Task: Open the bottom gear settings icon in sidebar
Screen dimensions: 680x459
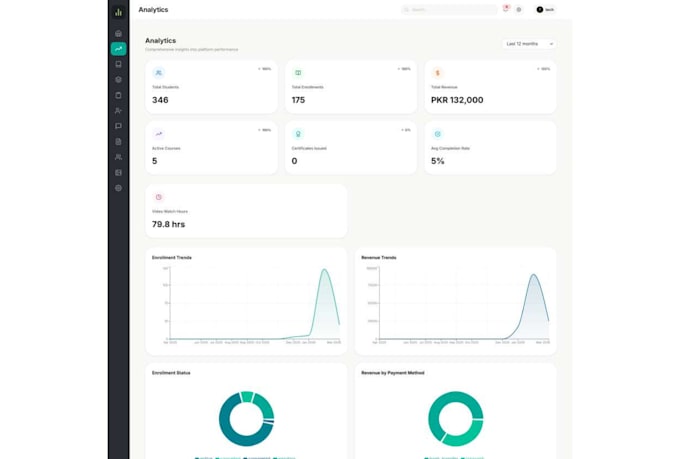Action: pyautogui.click(x=118, y=188)
